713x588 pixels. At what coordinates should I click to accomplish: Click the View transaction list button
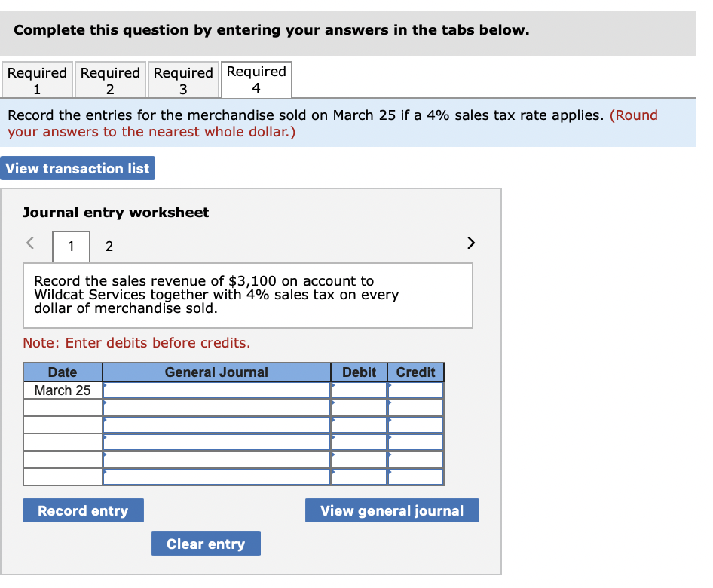(78, 167)
